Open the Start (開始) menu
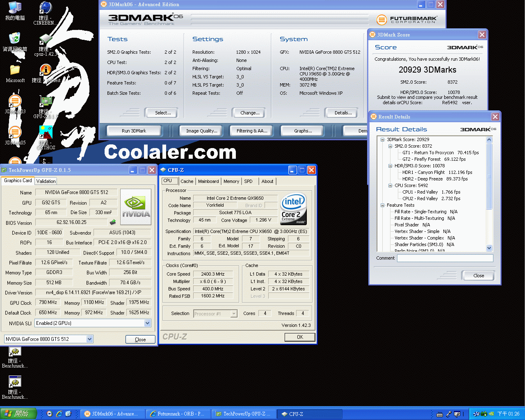525x420 pixels. click(18, 414)
